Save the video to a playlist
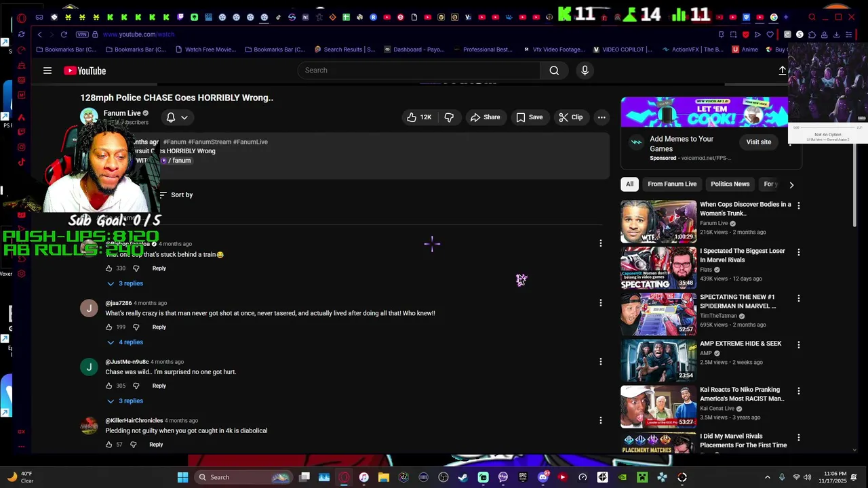Screen dimensions: 868x488 tap(529, 117)
